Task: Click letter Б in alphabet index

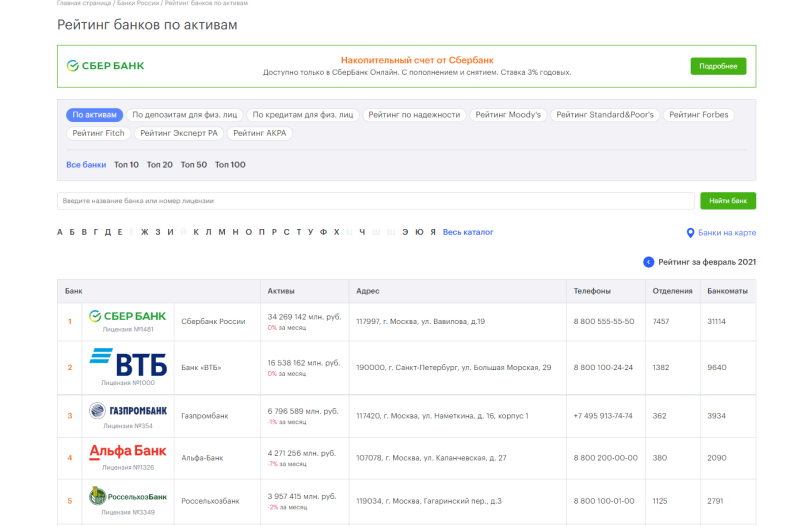Action: (72, 232)
